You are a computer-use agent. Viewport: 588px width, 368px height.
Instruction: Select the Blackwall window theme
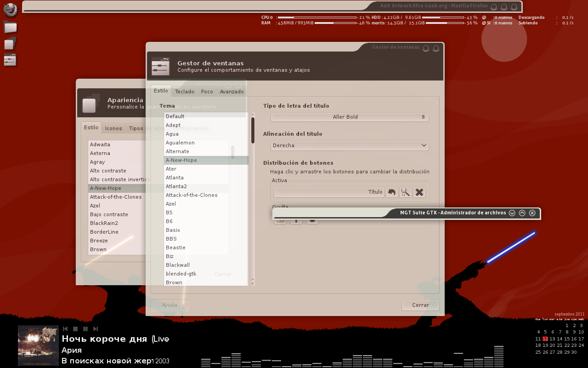click(x=206, y=265)
